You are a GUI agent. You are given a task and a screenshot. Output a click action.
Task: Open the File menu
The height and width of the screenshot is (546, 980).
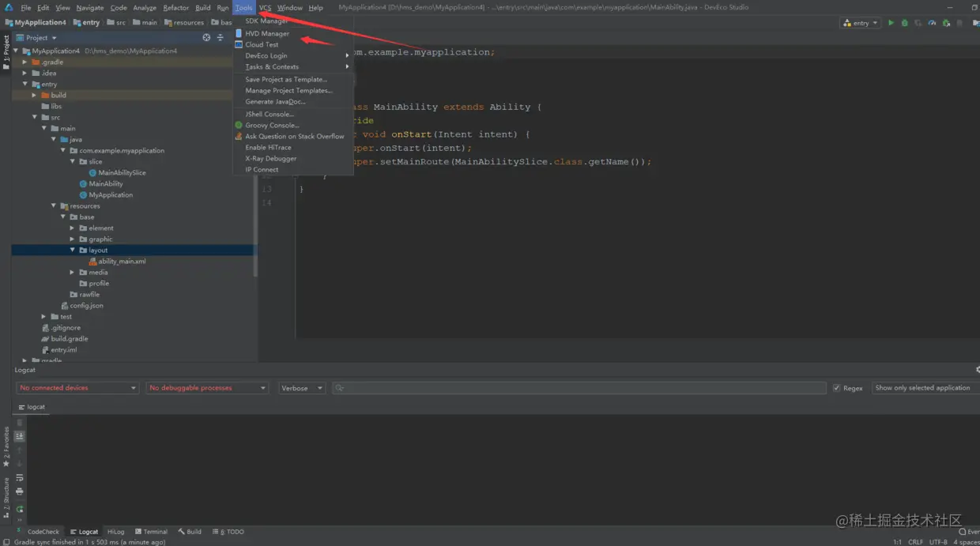click(25, 8)
